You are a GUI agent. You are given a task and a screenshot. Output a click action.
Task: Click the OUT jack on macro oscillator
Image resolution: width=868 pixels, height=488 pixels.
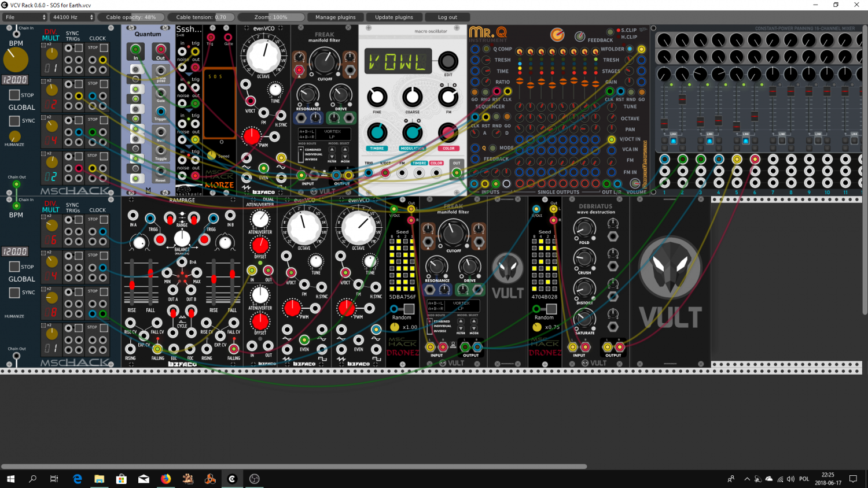[x=457, y=172]
